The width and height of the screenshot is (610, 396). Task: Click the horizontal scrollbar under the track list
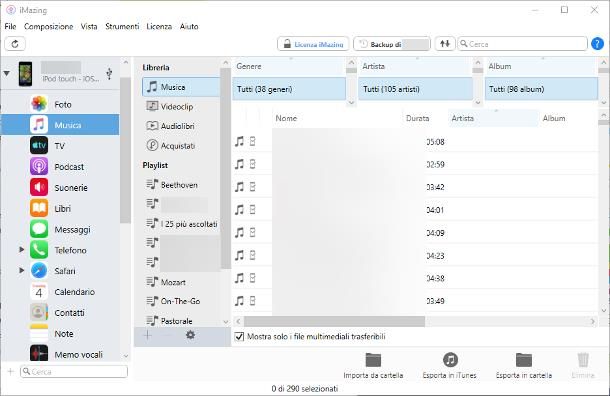pos(335,321)
